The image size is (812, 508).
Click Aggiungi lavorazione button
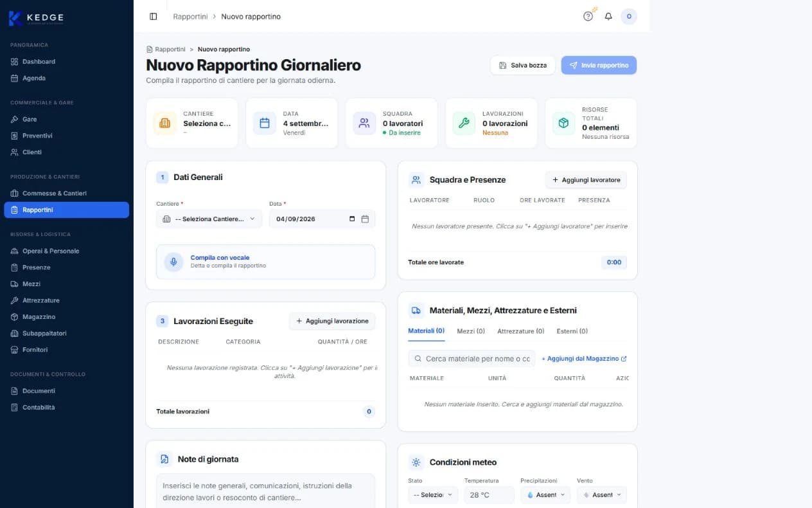pos(332,321)
